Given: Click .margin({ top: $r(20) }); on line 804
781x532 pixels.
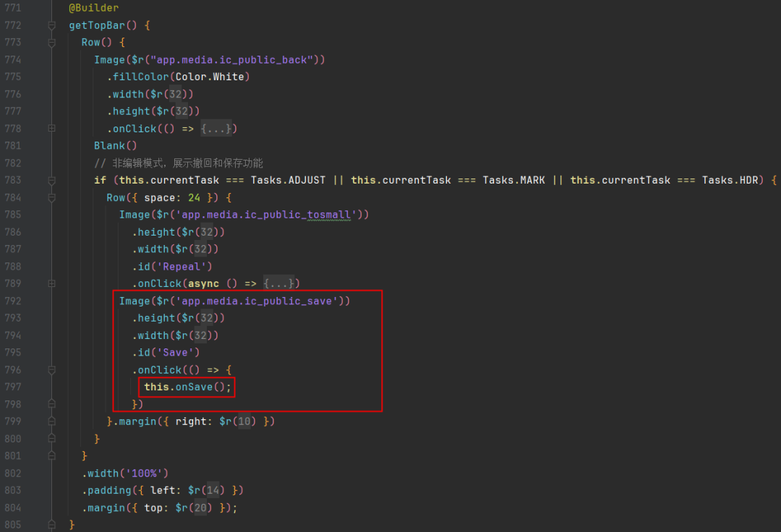Looking at the screenshot, I should click(159, 507).
